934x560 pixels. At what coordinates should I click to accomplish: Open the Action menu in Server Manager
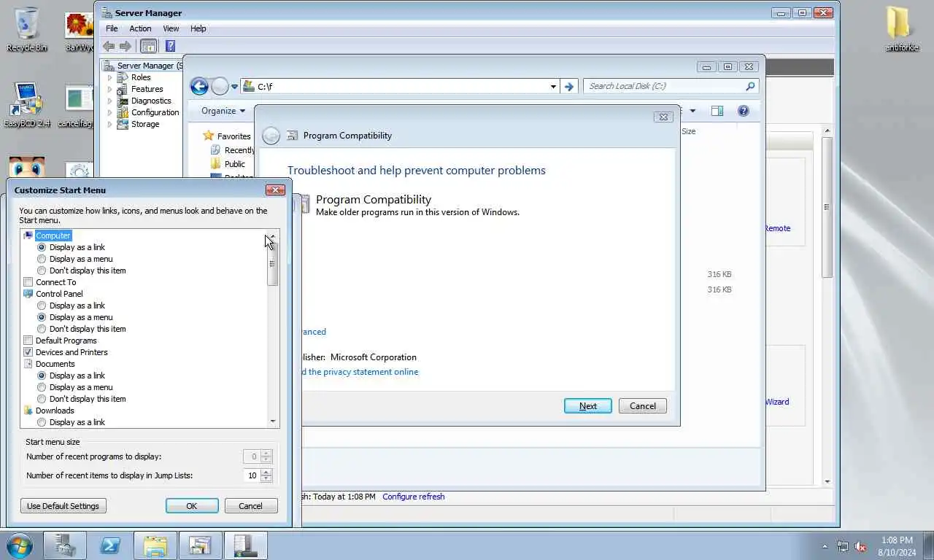coord(140,28)
